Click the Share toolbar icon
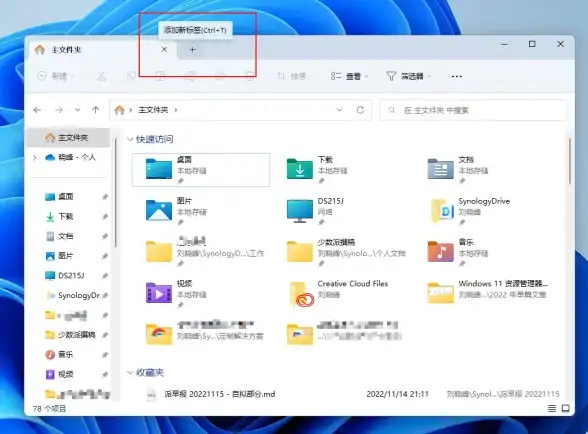 coord(220,76)
